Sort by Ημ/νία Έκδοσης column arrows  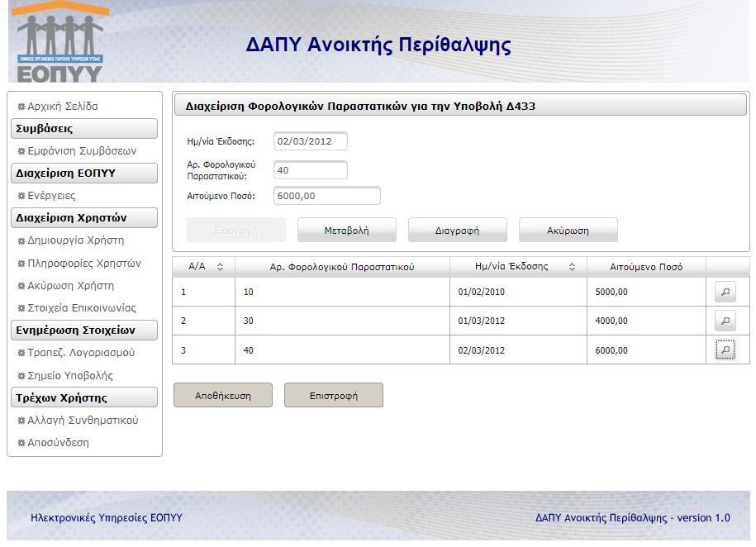pos(572,267)
